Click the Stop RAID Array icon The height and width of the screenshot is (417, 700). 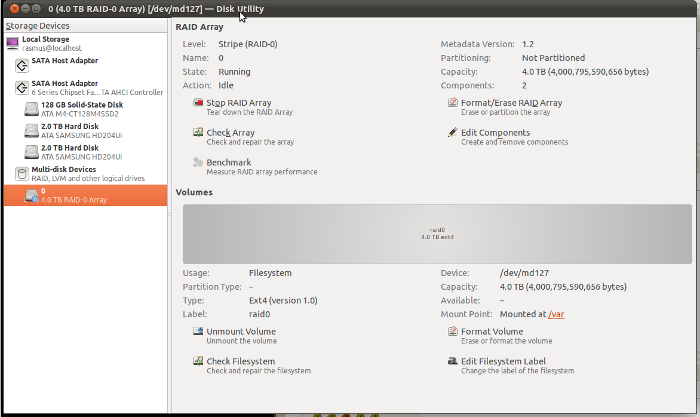tap(197, 103)
